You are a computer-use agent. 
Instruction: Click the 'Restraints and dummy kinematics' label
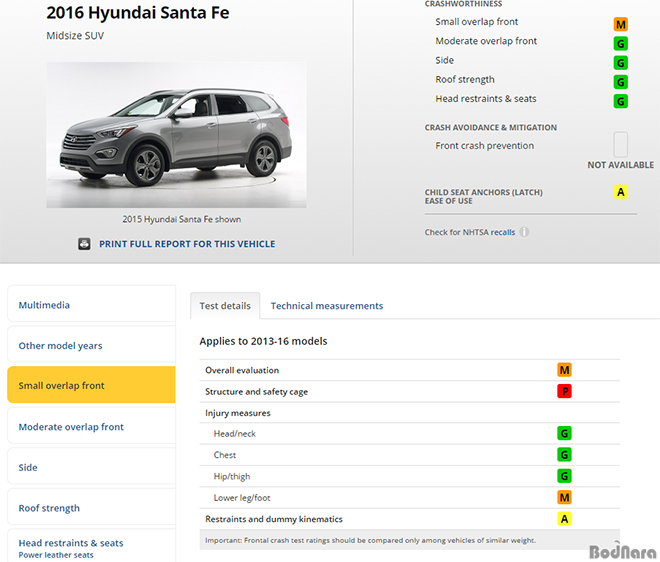click(x=274, y=519)
